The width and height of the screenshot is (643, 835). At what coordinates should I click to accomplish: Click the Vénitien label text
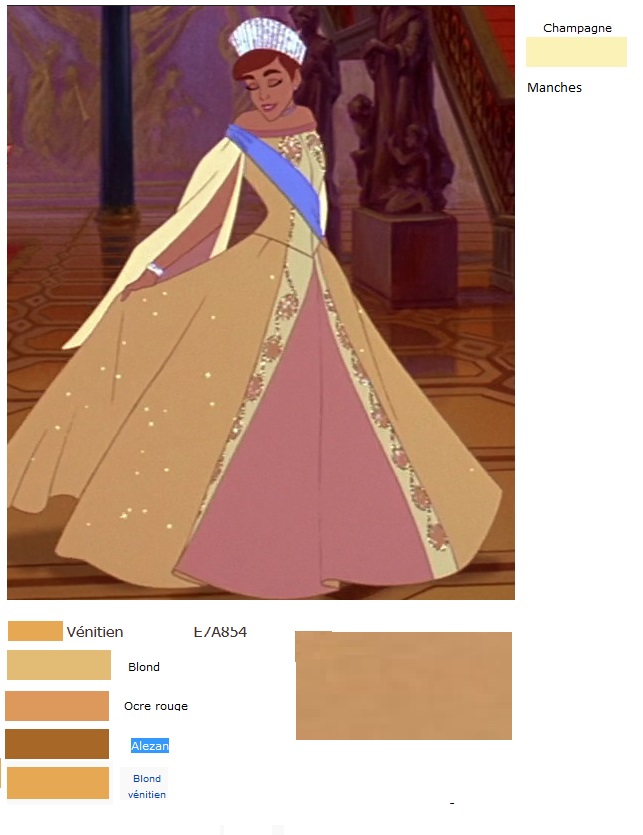coord(95,632)
